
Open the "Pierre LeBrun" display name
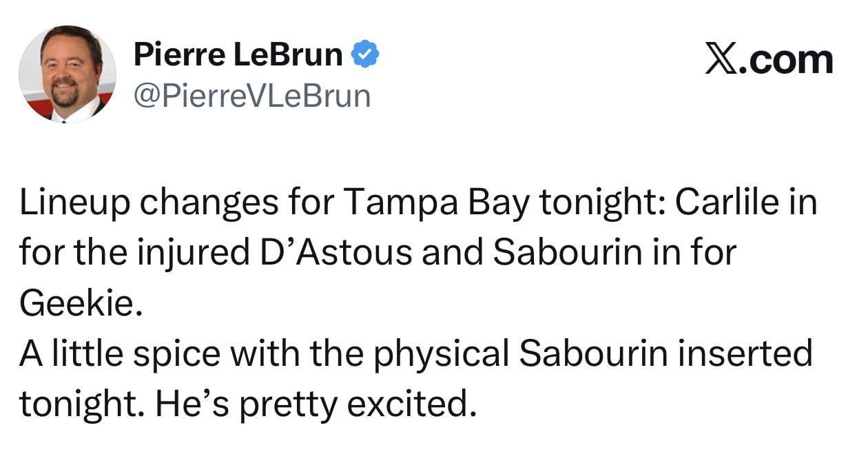click(238, 55)
